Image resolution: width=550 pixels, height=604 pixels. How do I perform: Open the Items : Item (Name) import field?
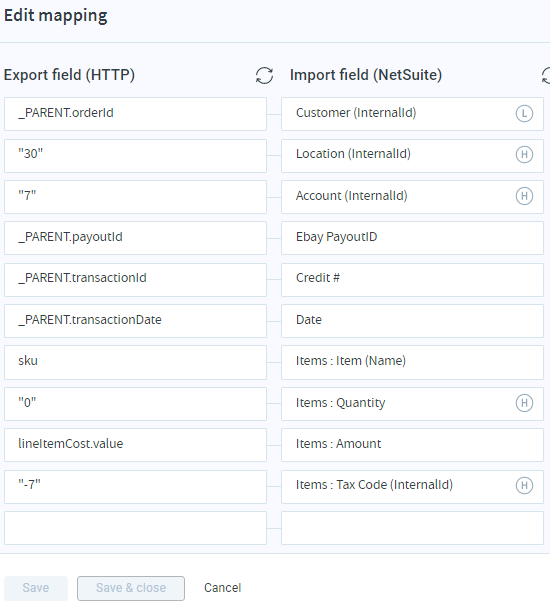pyautogui.click(x=412, y=362)
